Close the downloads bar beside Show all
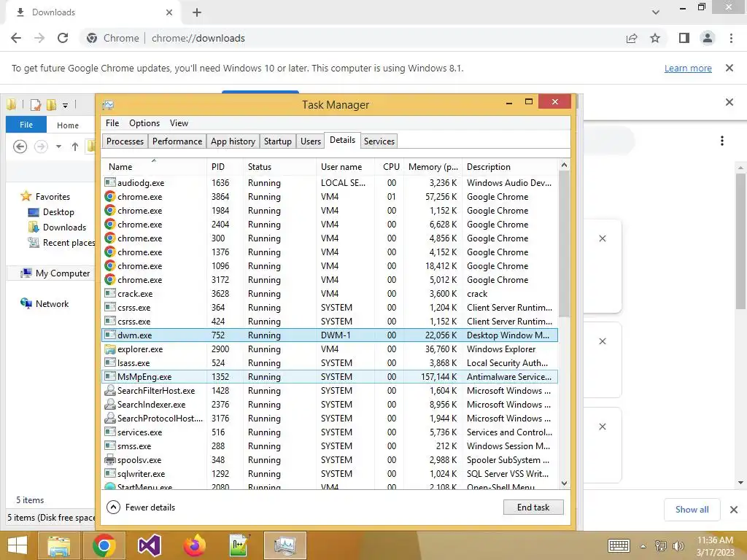 734,510
